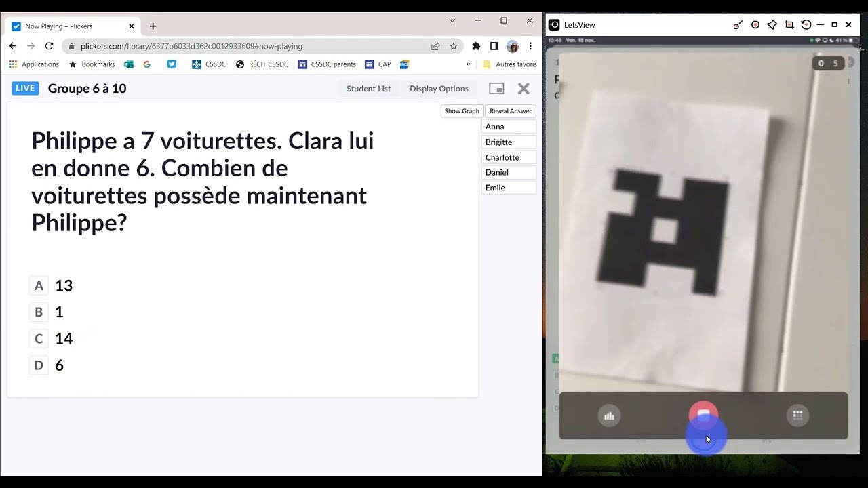Expand hidden bookmarks double chevron
Image resolution: width=868 pixels, height=488 pixels.
tap(468, 64)
